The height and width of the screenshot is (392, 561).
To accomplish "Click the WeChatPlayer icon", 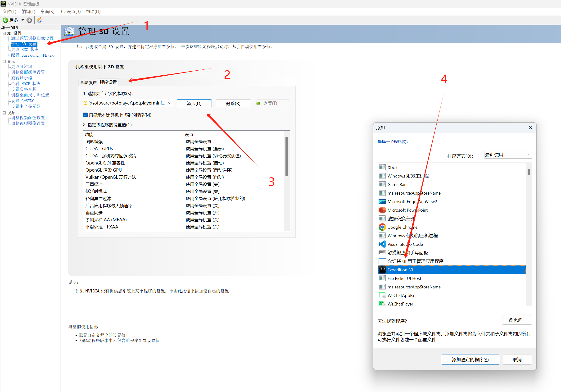I will [382, 304].
